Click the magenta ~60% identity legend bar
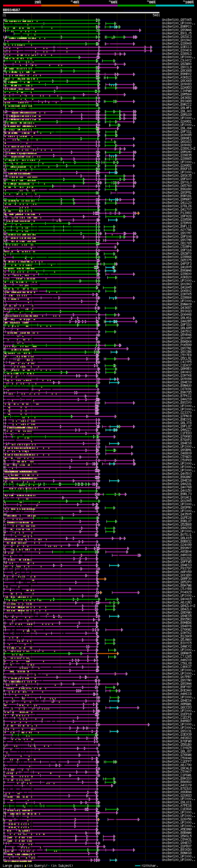 click(99, 6)
